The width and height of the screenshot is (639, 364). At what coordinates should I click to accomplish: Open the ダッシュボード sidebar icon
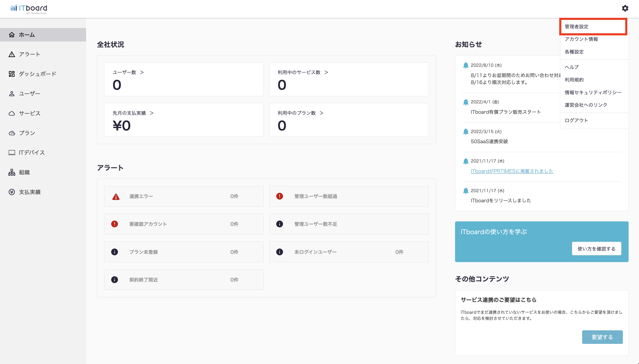[12, 74]
